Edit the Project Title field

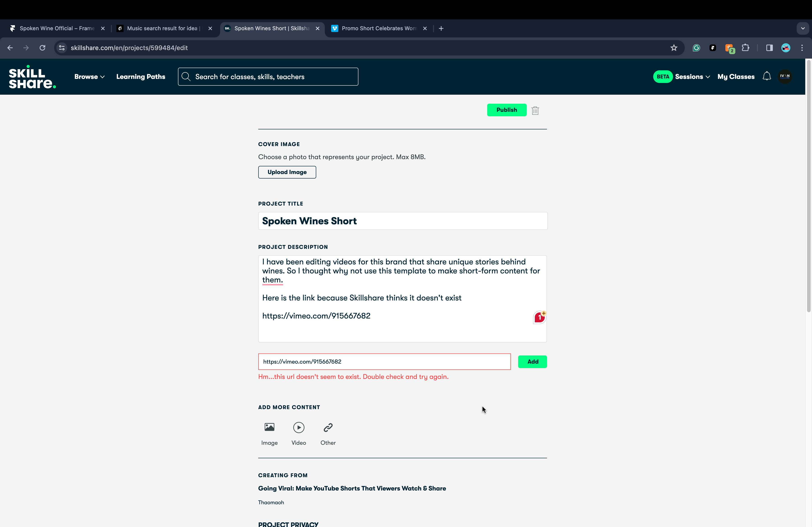(x=403, y=221)
